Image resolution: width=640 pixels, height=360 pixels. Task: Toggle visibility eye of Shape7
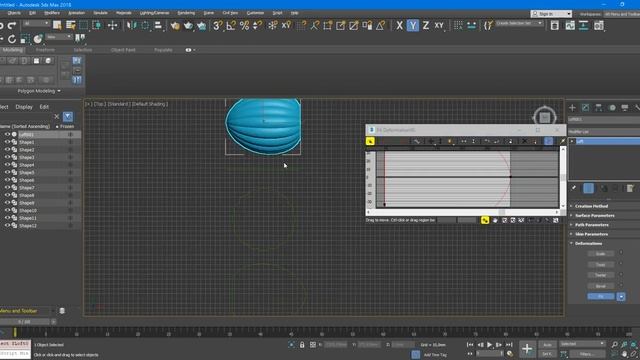(7, 188)
